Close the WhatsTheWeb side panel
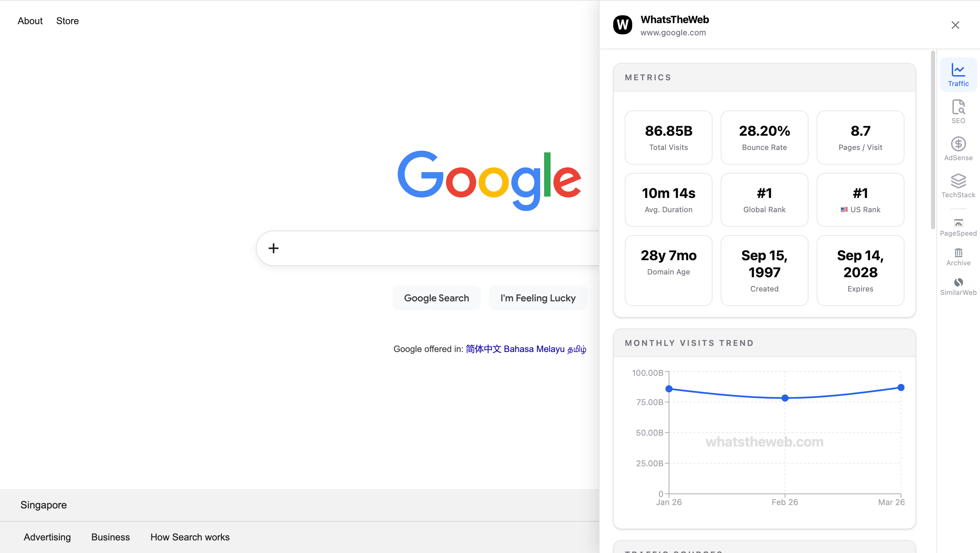Screen dimensions: 980x553 pyautogui.click(x=955, y=25)
